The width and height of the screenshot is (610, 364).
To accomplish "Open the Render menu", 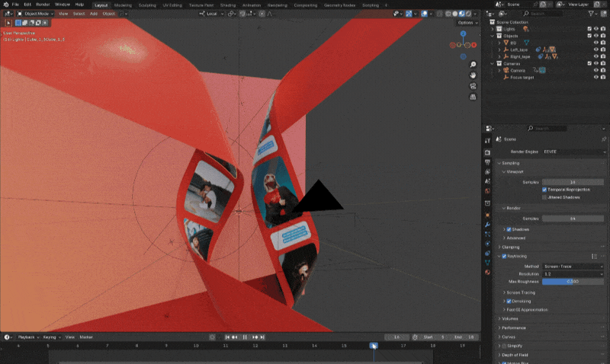I will (43, 5).
